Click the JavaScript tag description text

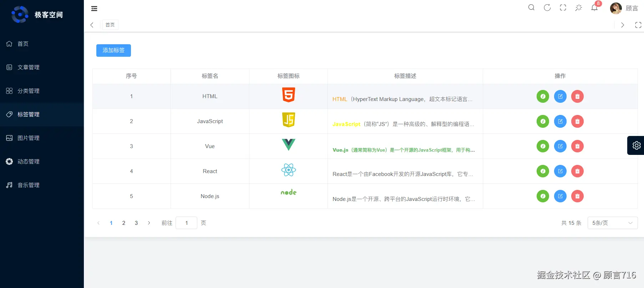coord(403,124)
